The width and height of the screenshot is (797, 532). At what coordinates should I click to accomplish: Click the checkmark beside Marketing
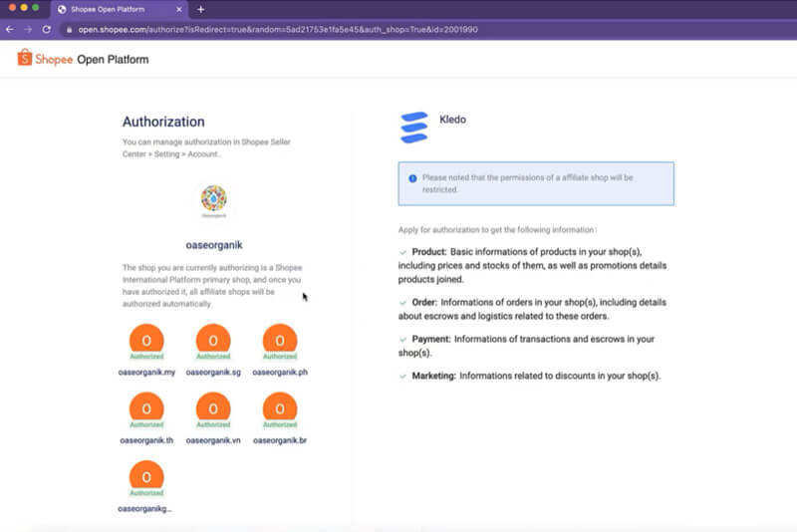click(x=403, y=376)
